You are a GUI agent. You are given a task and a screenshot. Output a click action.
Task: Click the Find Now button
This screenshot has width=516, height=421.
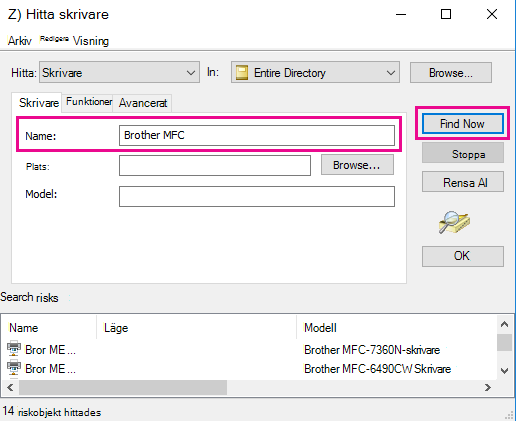[463, 124]
